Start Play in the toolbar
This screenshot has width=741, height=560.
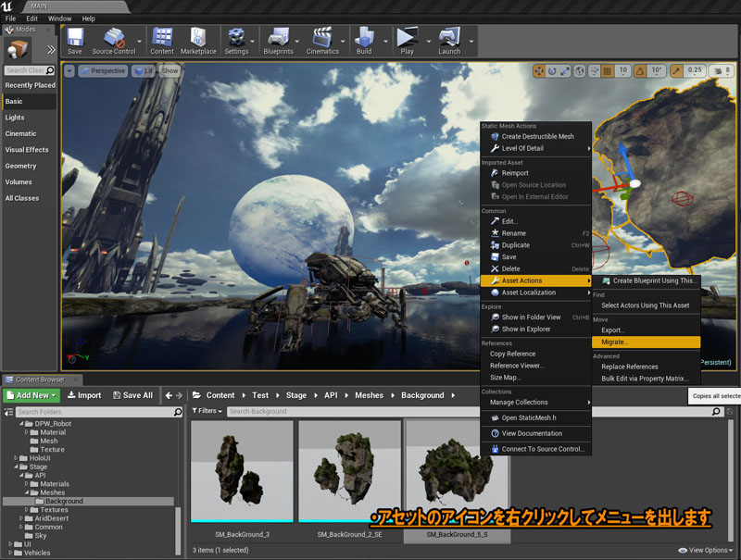(x=407, y=41)
